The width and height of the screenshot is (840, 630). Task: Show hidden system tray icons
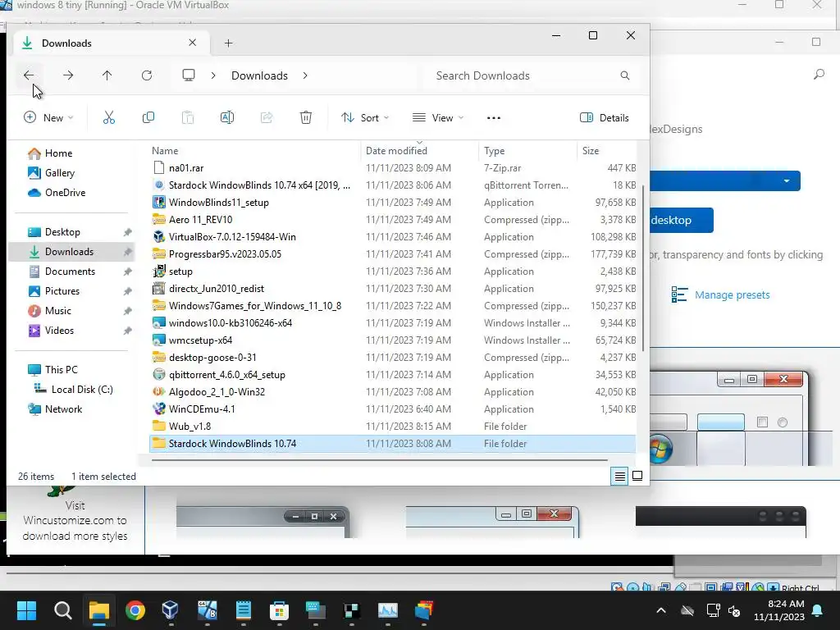click(661, 610)
